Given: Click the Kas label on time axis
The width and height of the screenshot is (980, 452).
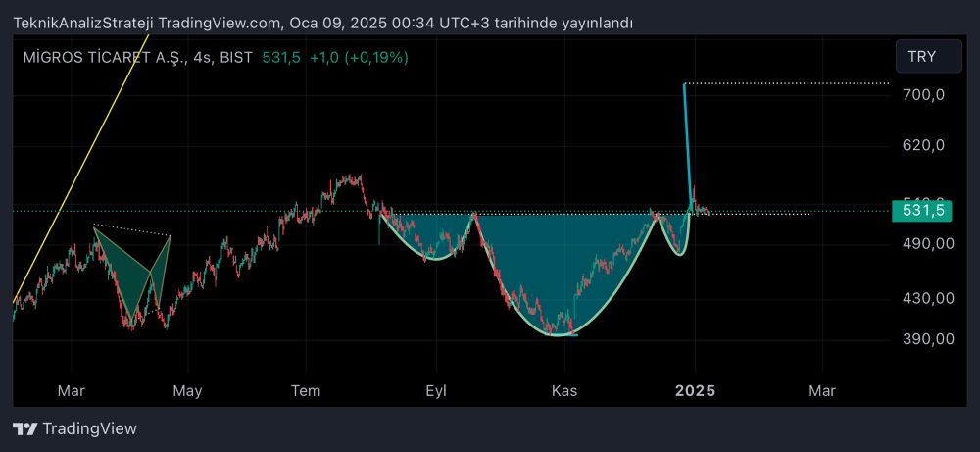Looking at the screenshot, I should pyautogui.click(x=564, y=391).
